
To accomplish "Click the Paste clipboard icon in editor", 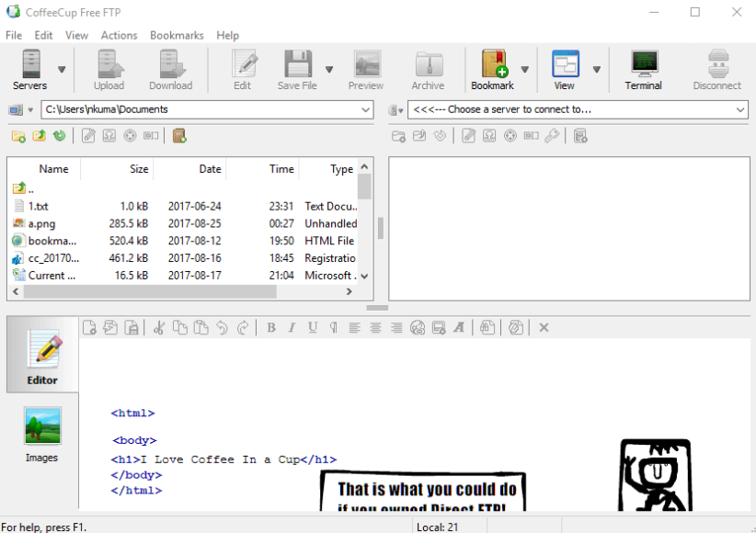I will click(x=200, y=328).
